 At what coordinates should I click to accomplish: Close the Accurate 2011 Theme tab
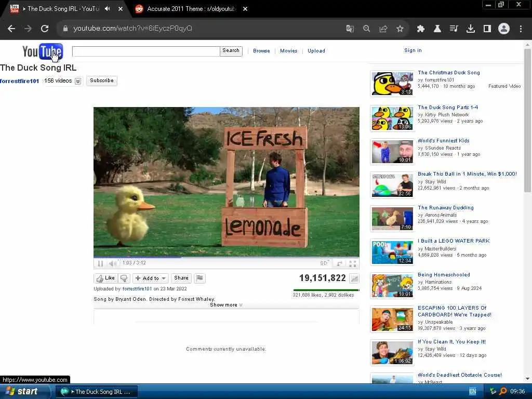(245, 9)
